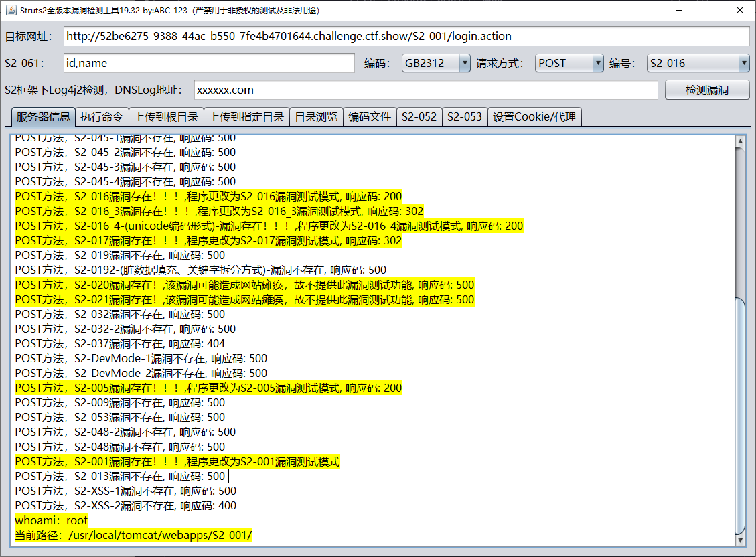Open the 编码 GB2312 dropdown
The height and width of the screenshot is (557, 756).
pyautogui.click(x=437, y=63)
